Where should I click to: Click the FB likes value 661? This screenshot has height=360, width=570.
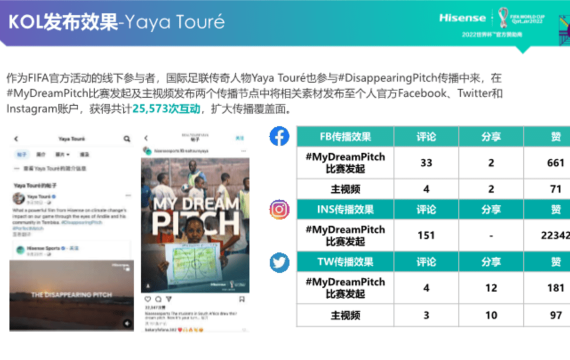pos(555,163)
